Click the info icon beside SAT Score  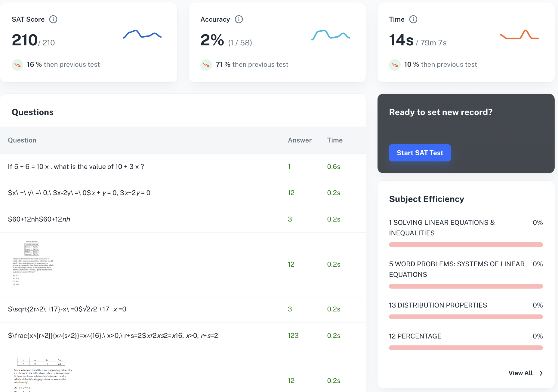[x=53, y=19]
